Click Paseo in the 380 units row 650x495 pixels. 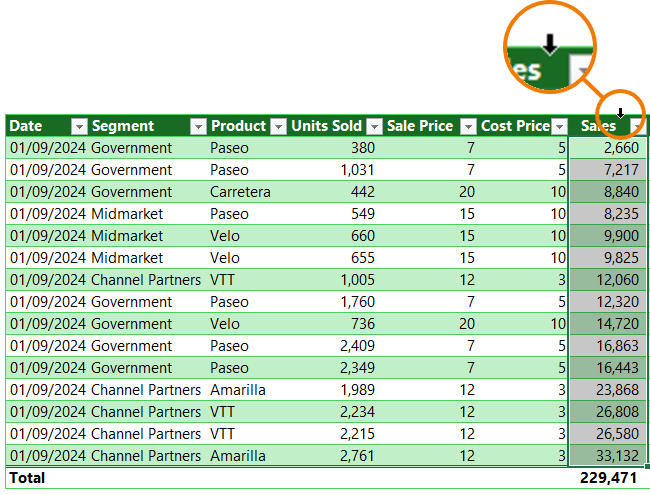coord(229,148)
